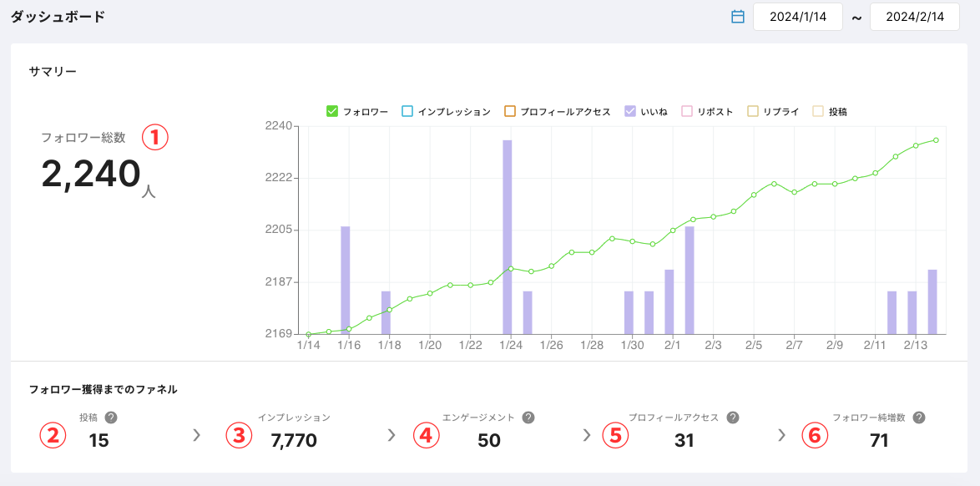This screenshot has height=486, width=980.
Task: Select the いいね bar at 2/2
Action: pos(690,281)
